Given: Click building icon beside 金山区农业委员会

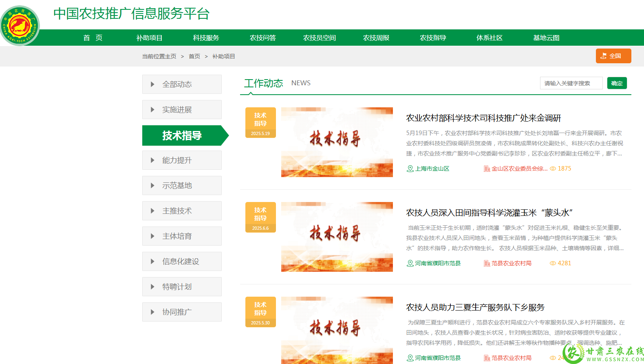Looking at the screenshot, I should pyautogui.click(x=487, y=169).
